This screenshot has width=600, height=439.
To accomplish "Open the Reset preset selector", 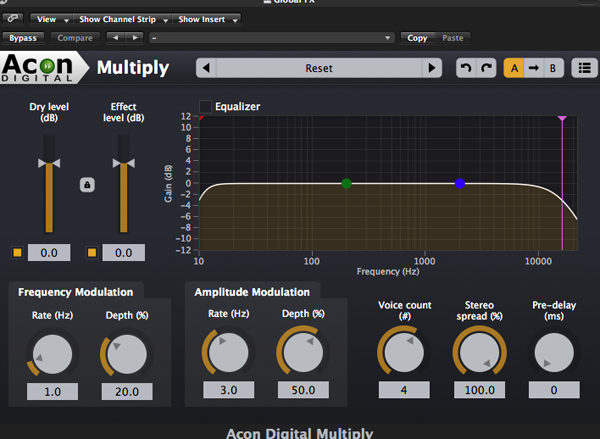I will 319,68.
